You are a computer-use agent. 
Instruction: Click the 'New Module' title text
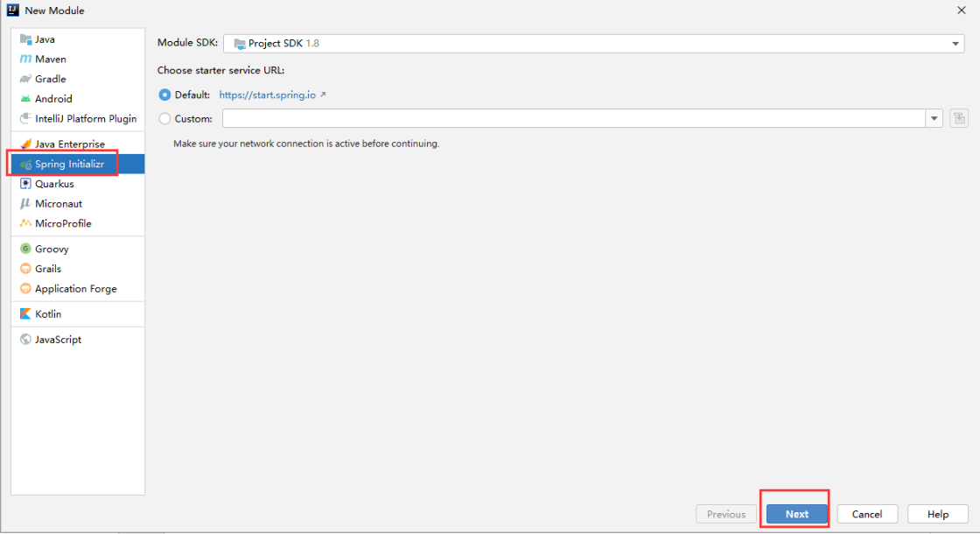click(x=54, y=11)
